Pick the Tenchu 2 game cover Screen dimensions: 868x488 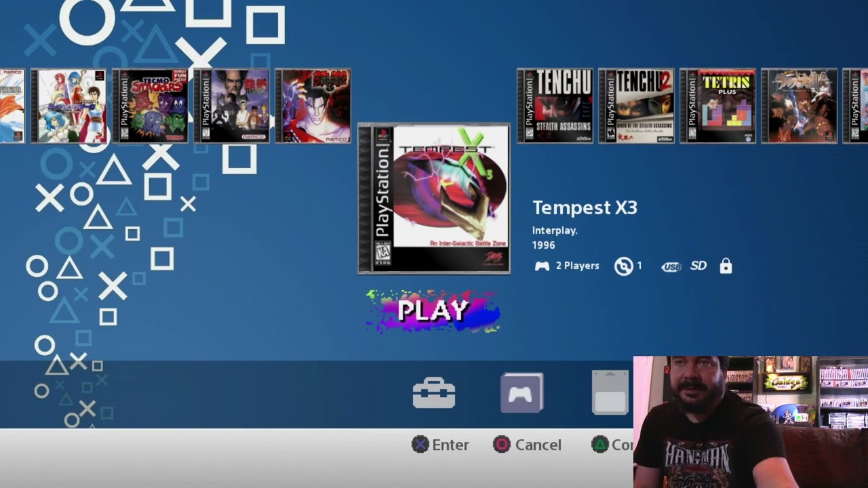[x=636, y=106]
